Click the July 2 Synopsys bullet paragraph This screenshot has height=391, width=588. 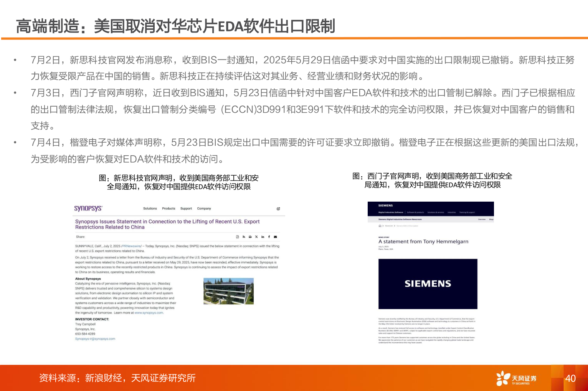pyautogui.click(x=303, y=68)
